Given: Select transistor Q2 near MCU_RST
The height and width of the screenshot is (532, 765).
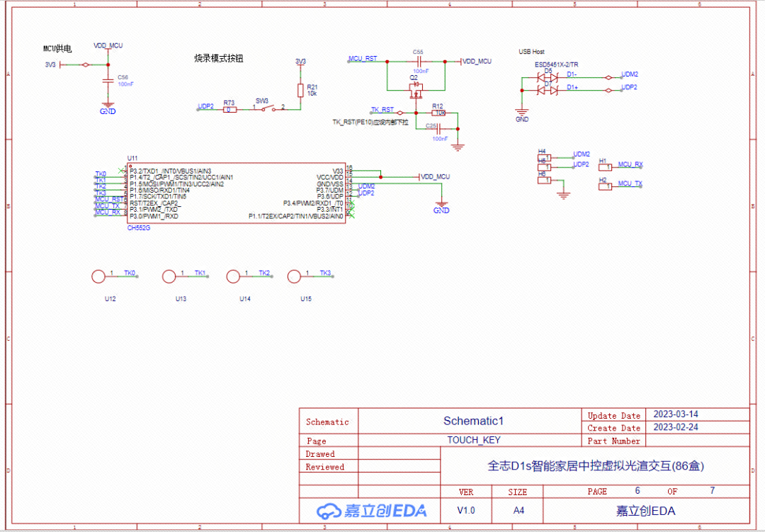Looking at the screenshot, I should click(x=415, y=91).
